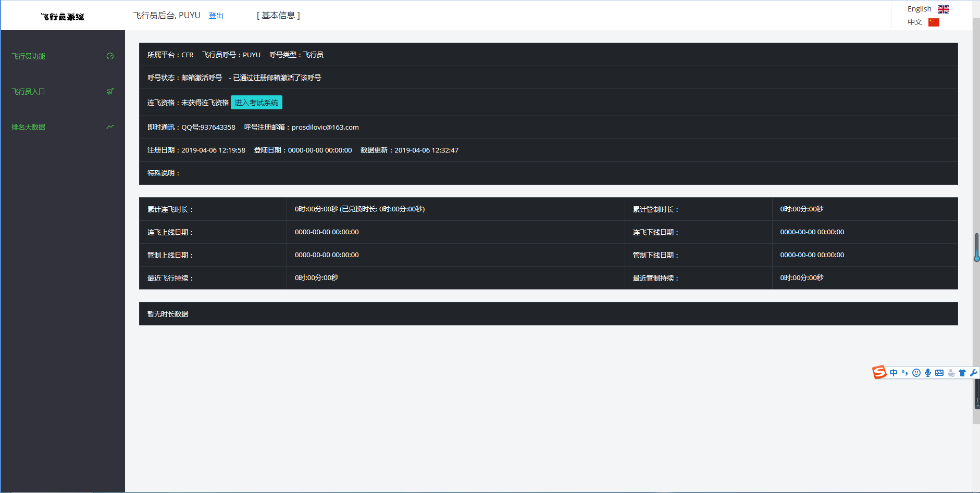Click the rocket icon beside 飞行员入口
The width and height of the screenshot is (980, 493).
pos(110,92)
